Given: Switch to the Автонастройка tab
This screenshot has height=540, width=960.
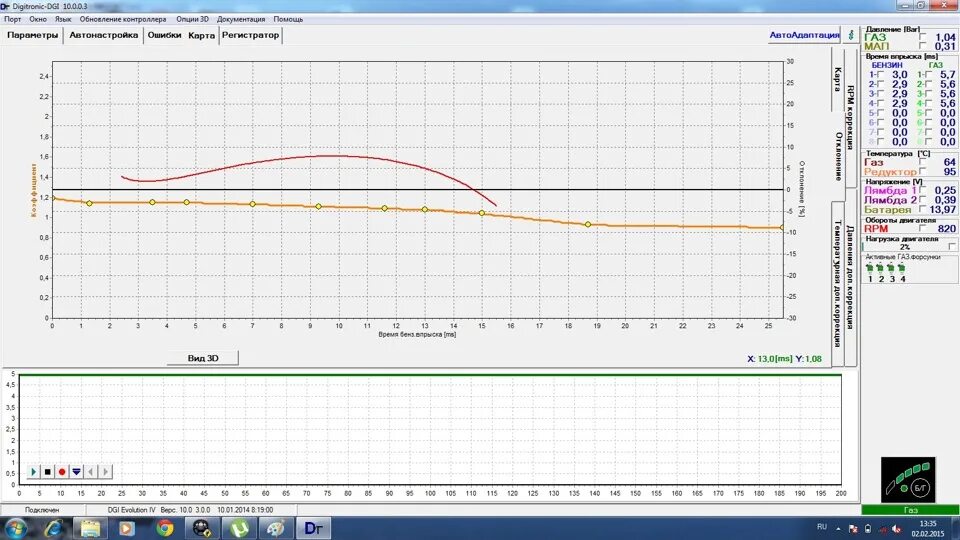Looking at the screenshot, I should pos(103,35).
